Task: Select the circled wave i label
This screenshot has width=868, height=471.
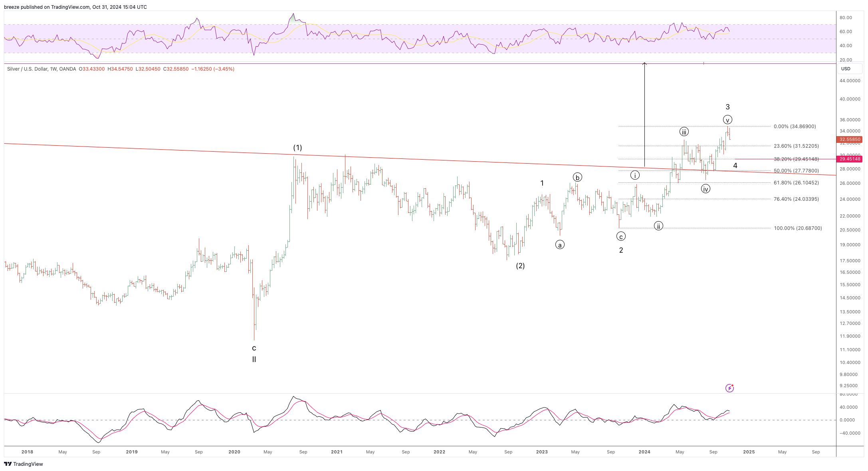Action: tap(635, 175)
